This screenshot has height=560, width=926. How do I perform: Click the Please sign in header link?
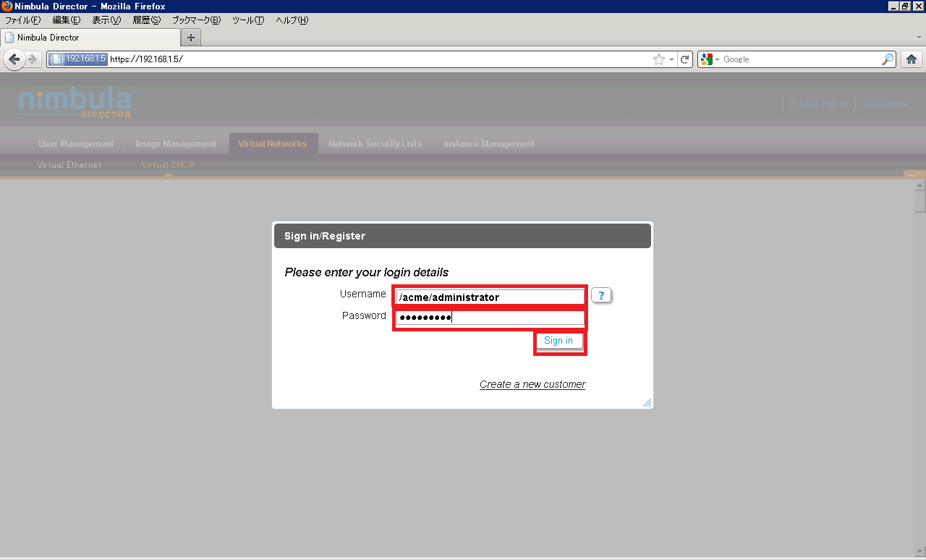tap(819, 104)
